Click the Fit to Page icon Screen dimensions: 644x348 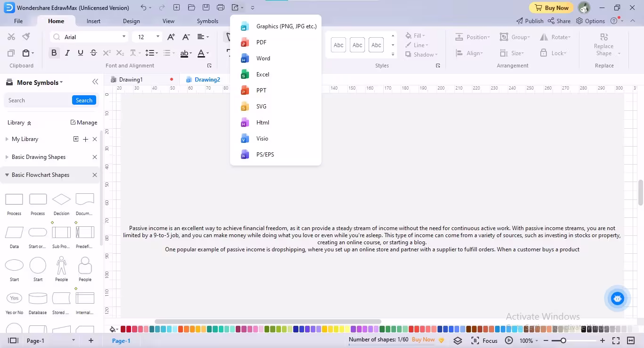coord(616,340)
